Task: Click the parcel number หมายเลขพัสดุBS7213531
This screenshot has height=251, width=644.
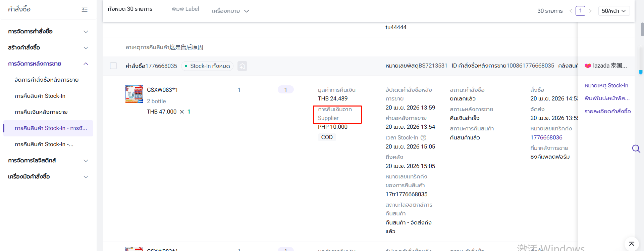Action: 416,66
